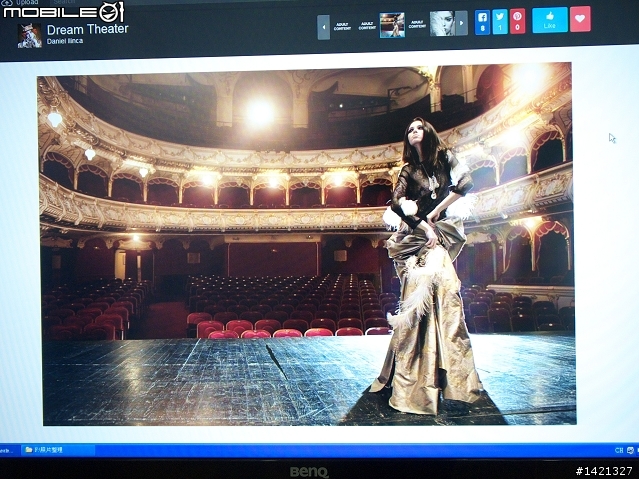The width and height of the screenshot is (639, 479).
Task: Open the photo folder taskbar button
Action: coord(58,450)
